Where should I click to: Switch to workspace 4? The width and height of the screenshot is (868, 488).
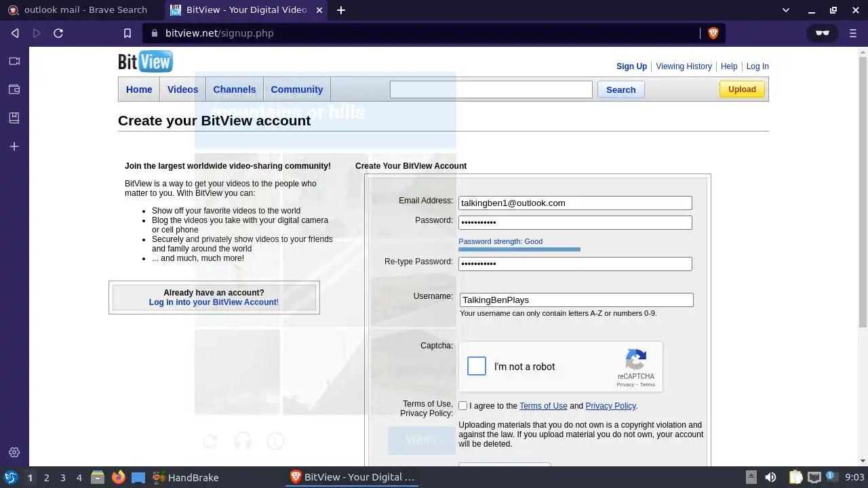(79, 478)
